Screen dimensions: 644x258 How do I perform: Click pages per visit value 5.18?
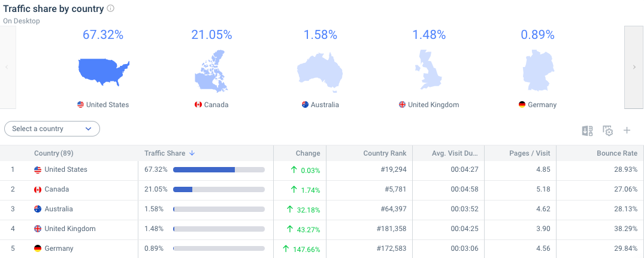click(x=543, y=189)
